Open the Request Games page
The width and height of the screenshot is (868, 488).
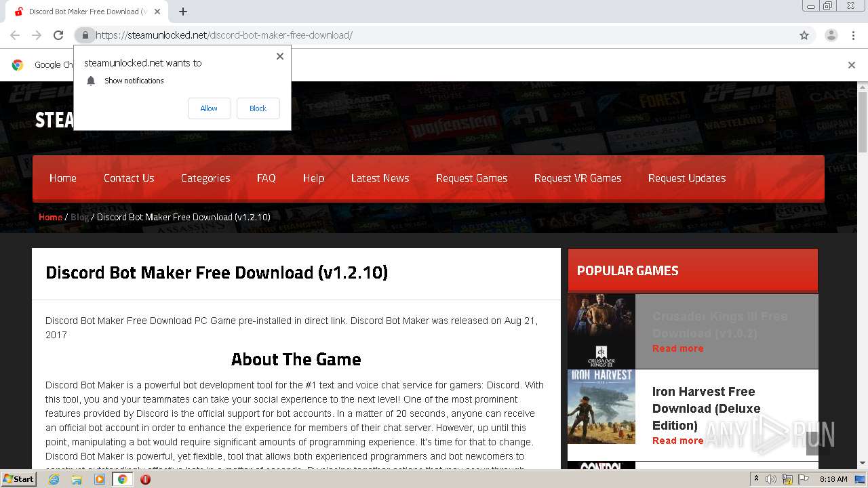click(x=471, y=178)
